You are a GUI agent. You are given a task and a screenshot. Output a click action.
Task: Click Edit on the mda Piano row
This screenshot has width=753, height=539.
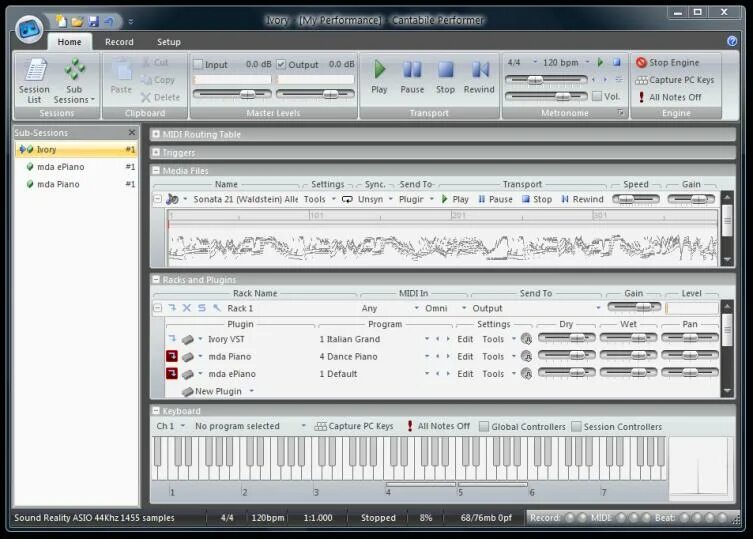click(465, 356)
